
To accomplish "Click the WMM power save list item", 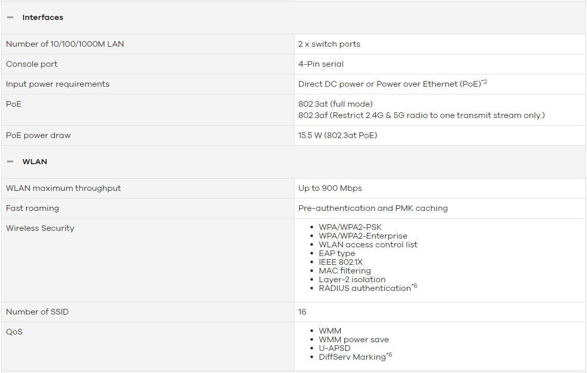I will tap(354, 340).
